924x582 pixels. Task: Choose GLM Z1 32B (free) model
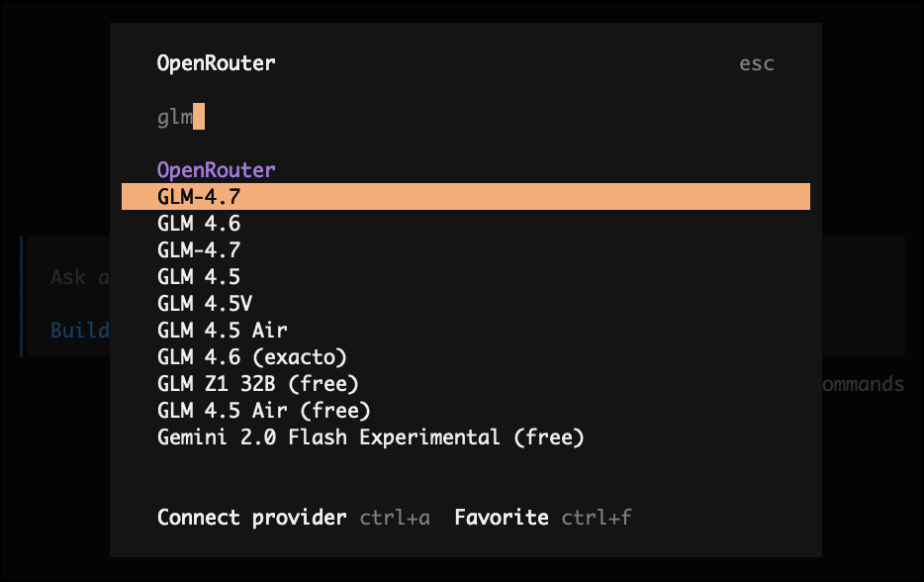258,384
